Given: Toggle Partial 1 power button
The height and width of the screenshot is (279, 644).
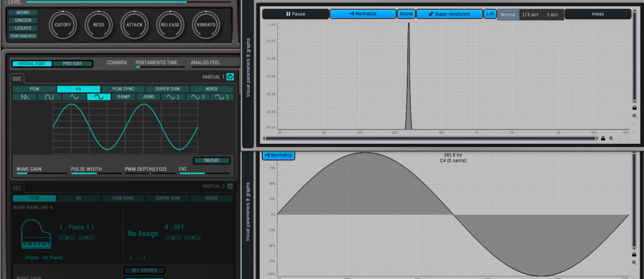Looking at the screenshot, I should pyautogui.click(x=230, y=77).
